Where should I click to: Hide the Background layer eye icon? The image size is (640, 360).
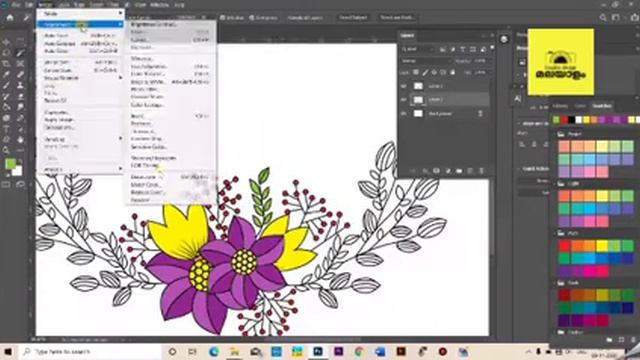[404, 113]
